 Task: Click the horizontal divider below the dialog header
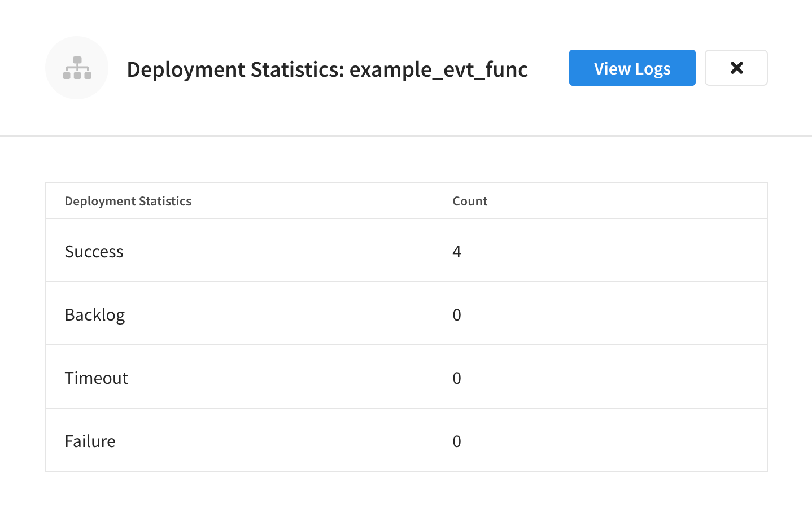406,136
